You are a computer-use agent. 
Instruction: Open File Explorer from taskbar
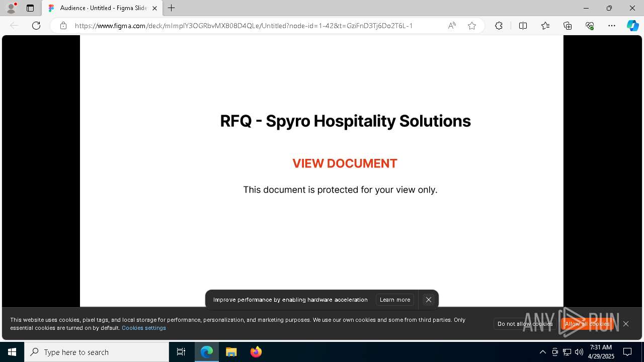pyautogui.click(x=231, y=352)
